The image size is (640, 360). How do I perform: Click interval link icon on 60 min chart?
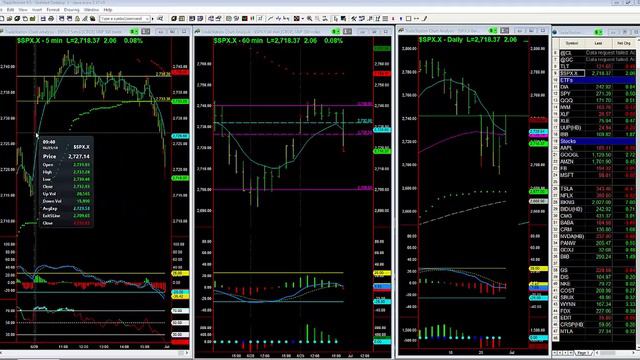347,31
